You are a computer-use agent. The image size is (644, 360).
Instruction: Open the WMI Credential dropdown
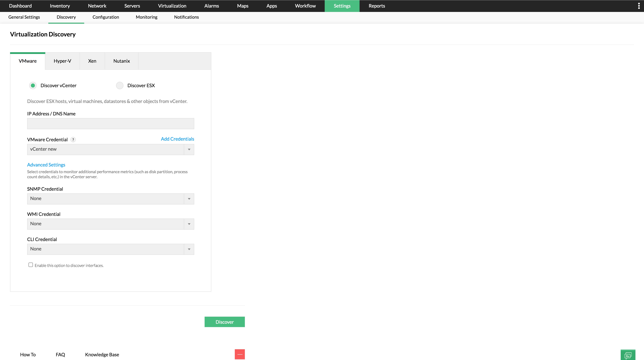pyautogui.click(x=189, y=224)
